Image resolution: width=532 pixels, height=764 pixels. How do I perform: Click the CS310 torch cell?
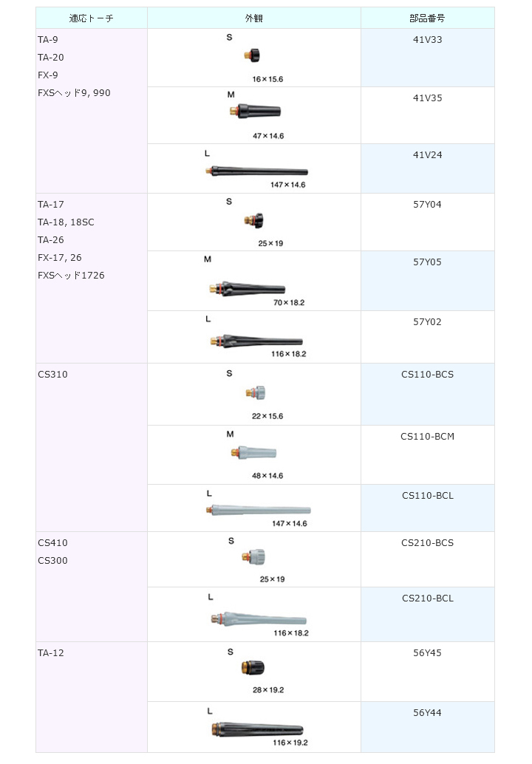[52, 375]
